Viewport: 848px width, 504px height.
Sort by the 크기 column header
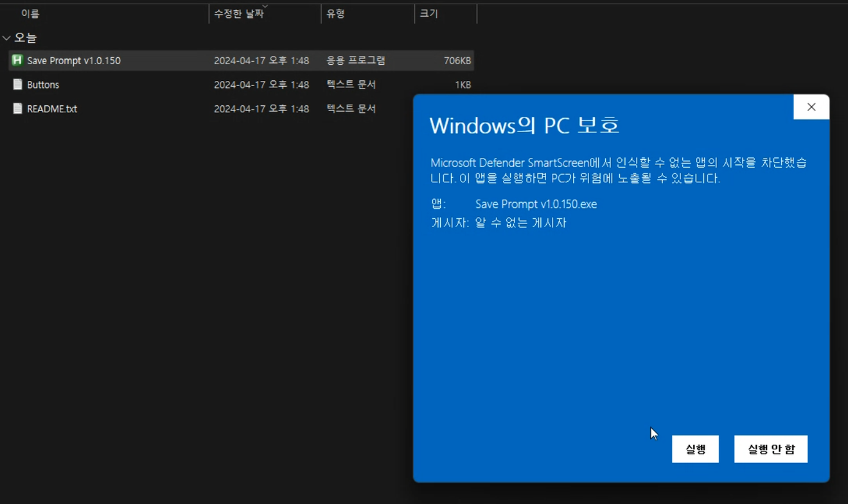(x=428, y=13)
